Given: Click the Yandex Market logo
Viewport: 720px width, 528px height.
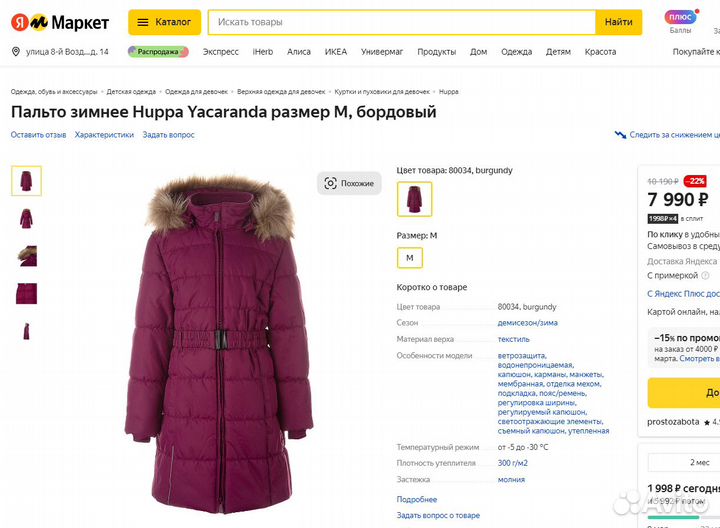Looking at the screenshot, I should [x=60, y=22].
